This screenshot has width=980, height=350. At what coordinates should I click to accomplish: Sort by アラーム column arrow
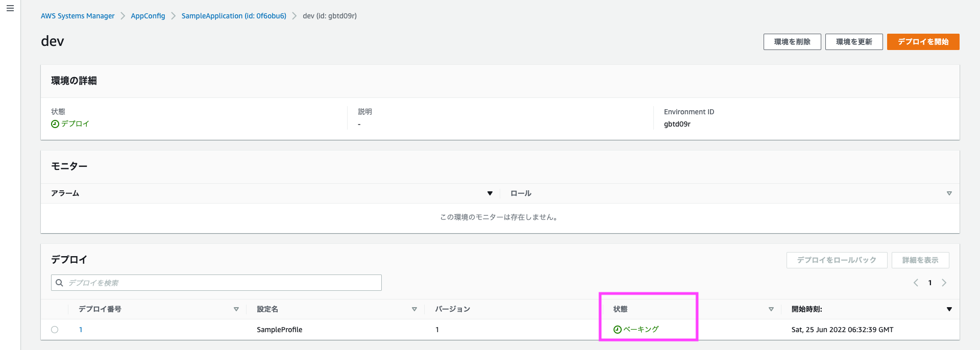coord(489,193)
